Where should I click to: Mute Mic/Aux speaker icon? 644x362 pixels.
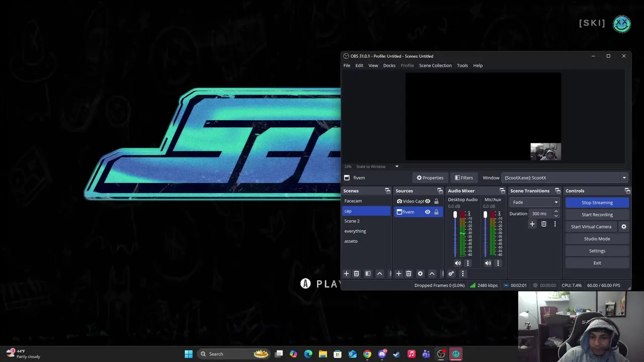(x=488, y=263)
